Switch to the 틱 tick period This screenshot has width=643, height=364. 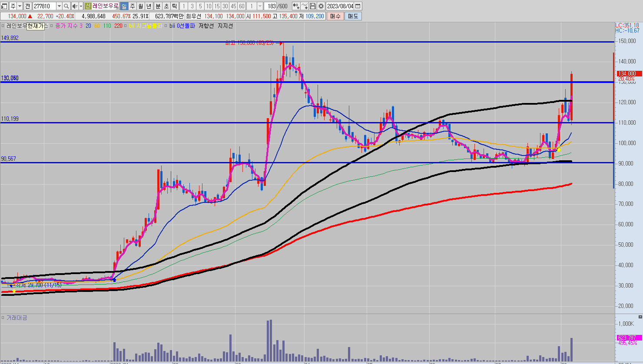tap(175, 6)
